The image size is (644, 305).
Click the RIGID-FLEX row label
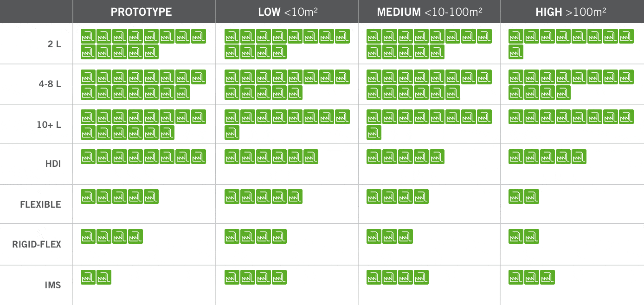(x=37, y=244)
